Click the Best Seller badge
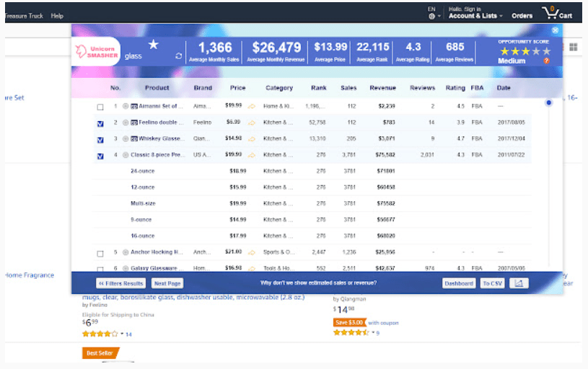The height and width of the screenshot is (369, 588). click(x=100, y=353)
